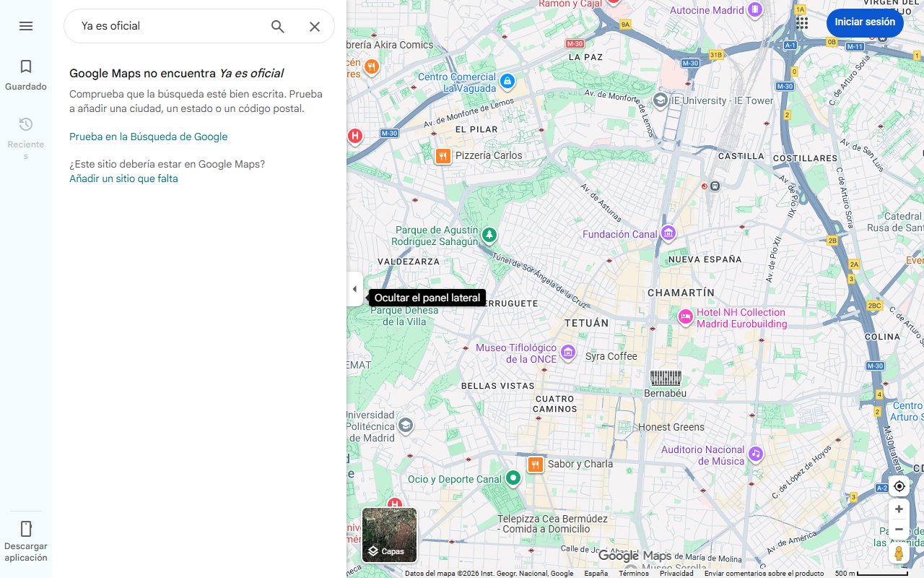Open Términos link in map footer
924x578 pixels.
(633, 574)
